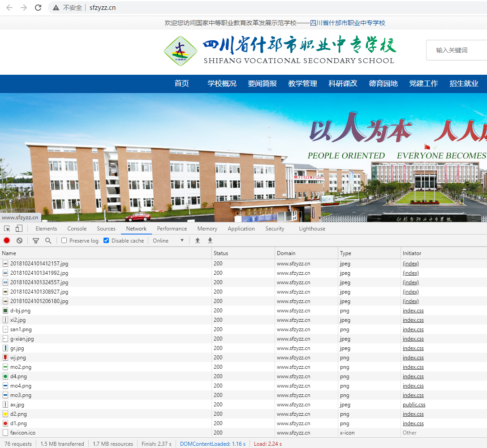Open the 学校概况 navigation menu
The width and height of the screenshot is (487, 448).
point(222,84)
